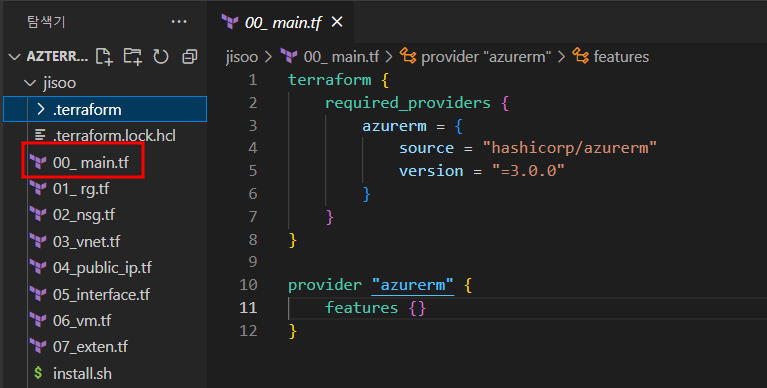
Task: Click the lines icon beside .terraform.lock.hcl
Action: coord(40,136)
